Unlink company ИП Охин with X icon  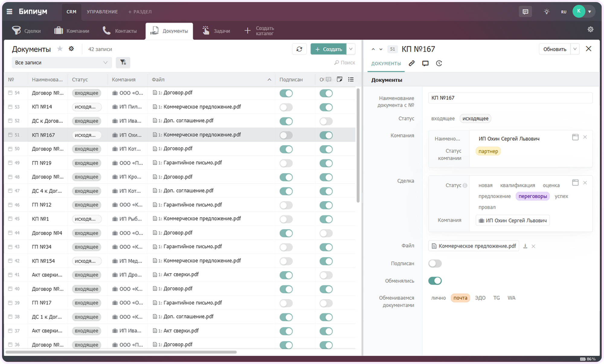click(x=585, y=137)
